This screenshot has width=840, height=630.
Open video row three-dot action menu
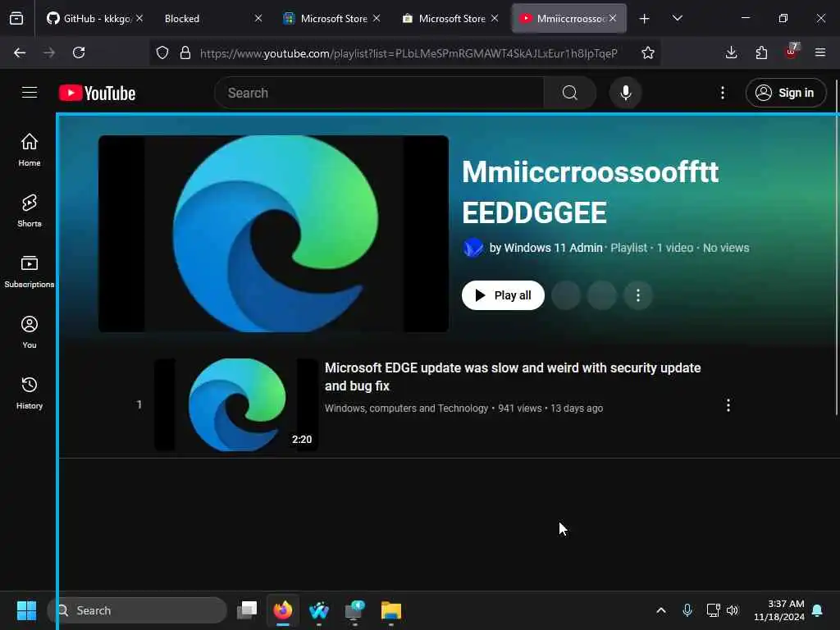(x=728, y=405)
